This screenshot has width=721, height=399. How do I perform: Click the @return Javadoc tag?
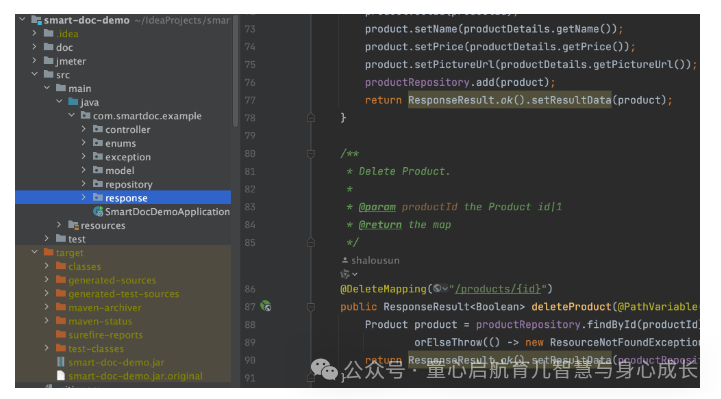pos(380,225)
